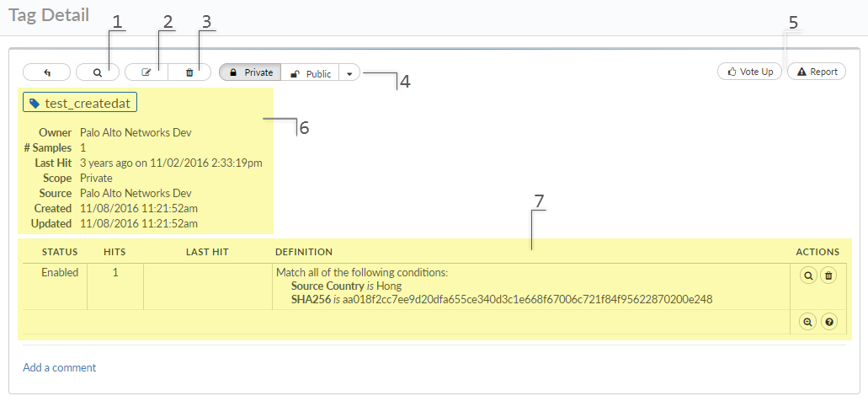
Task: Click the search icon in the condition row
Action: (x=808, y=275)
